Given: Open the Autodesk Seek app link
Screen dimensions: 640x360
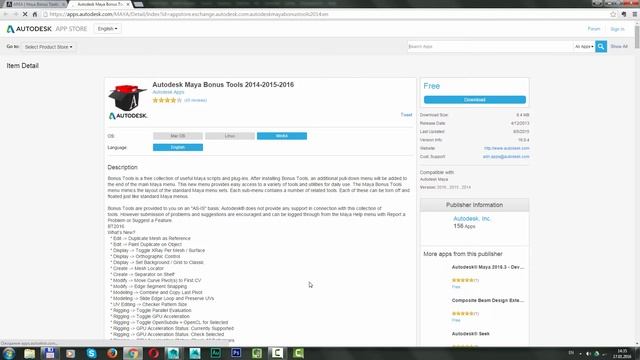Looking at the screenshot, I should pyautogui.click(x=471, y=334).
